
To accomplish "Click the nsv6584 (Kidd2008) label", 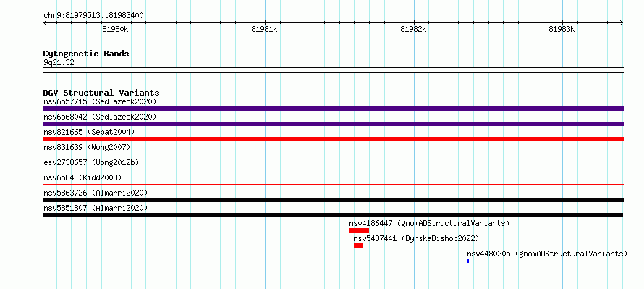I will [x=82, y=177].
